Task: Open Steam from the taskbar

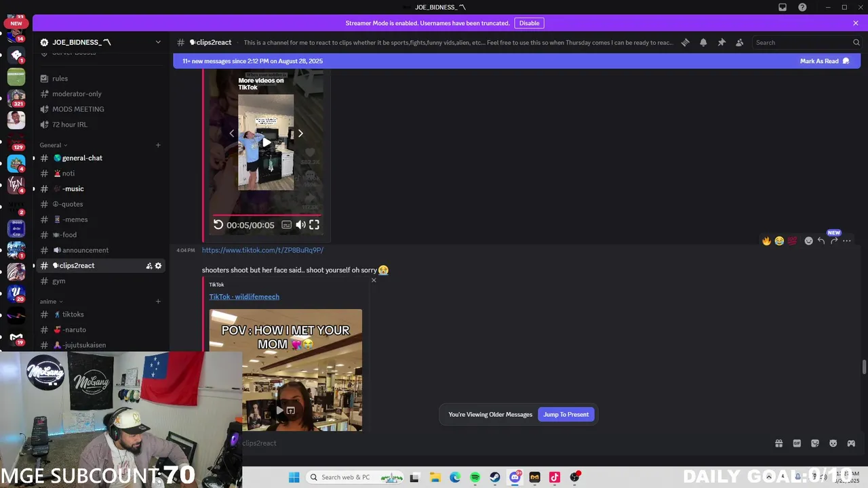Action: [x=495, y=477]
